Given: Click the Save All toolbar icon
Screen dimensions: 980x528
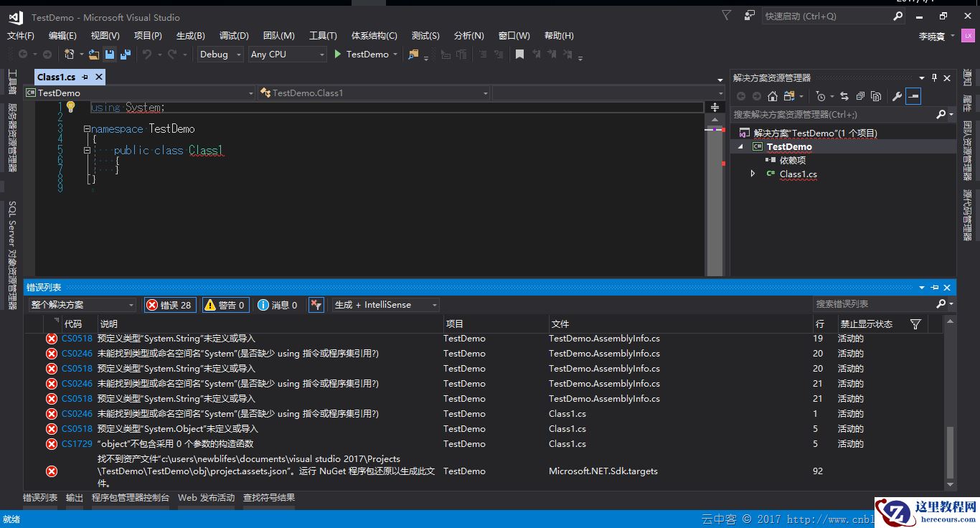Looking at the screenshot, I should 126,55.
